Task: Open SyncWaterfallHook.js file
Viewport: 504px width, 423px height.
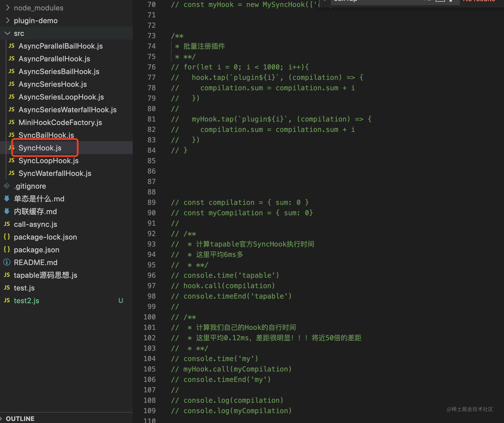Action: (55, 173)
